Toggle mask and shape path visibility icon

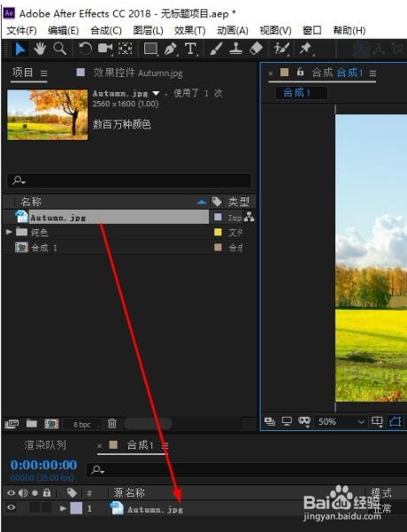point(304,421)
